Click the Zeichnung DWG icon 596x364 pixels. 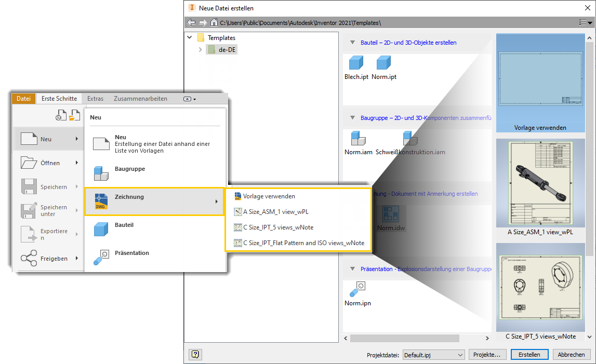tap(101, 201)
